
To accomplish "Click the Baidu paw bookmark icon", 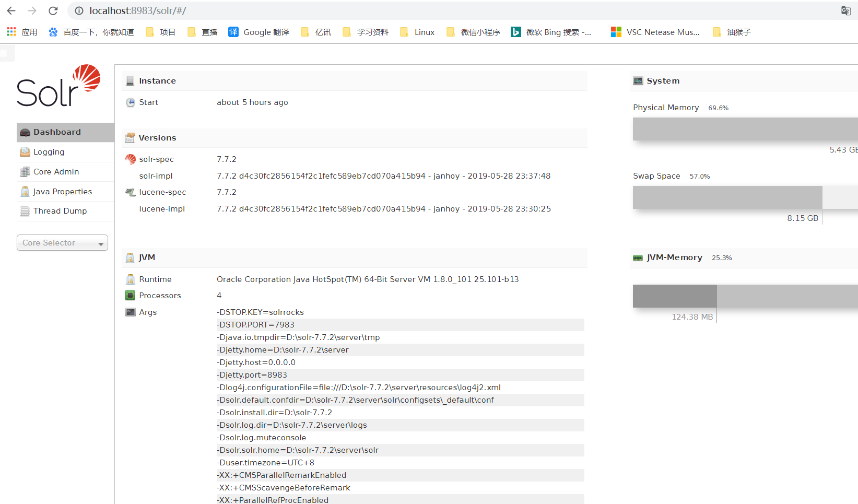I will pos(53,32).
